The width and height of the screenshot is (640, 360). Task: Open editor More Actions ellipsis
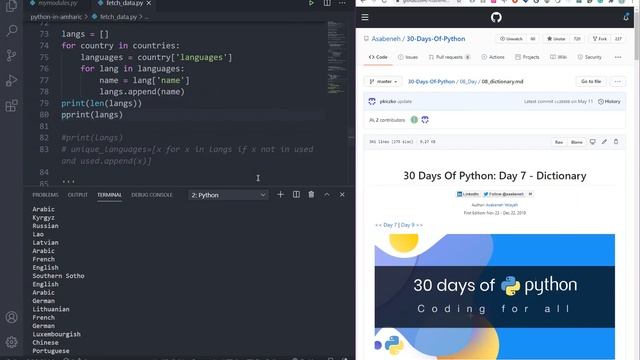click(x=342, y=3)
